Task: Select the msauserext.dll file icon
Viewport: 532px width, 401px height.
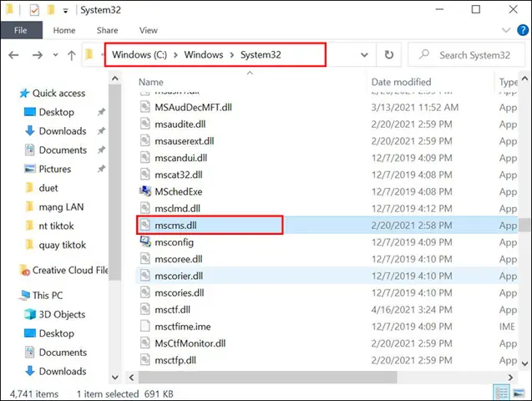Action: click(x=144, y=141)
